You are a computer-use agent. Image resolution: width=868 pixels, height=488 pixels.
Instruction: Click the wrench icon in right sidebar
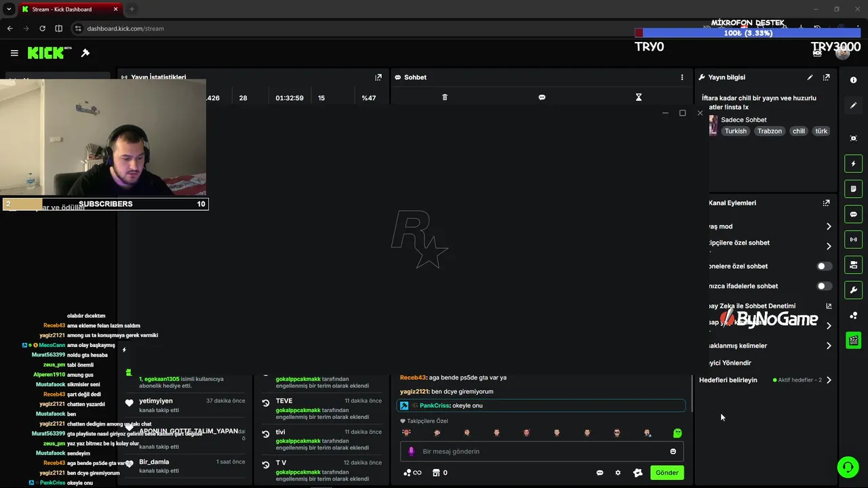pyautogui.click(x=853, y=290)
